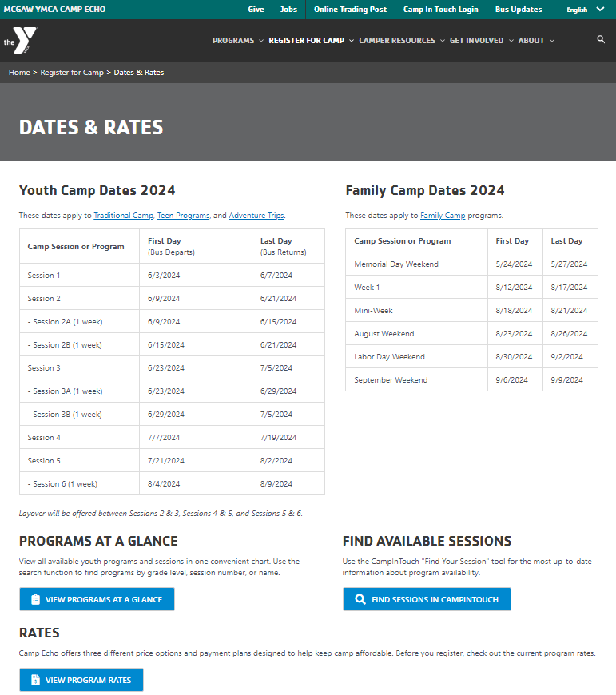This screenshot has width=616, height=695.
Task: Check Bus Updates in top bar
Action: point(518,10)
